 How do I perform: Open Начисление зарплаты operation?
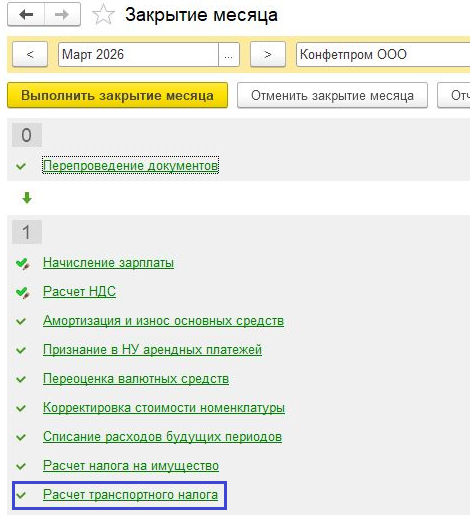(108, 263)
